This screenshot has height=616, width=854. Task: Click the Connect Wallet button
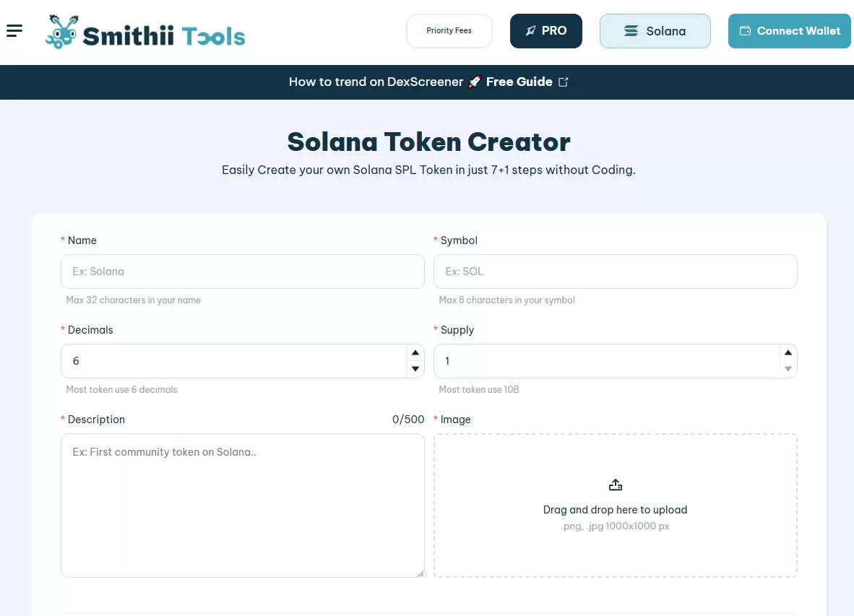(789, 31)
